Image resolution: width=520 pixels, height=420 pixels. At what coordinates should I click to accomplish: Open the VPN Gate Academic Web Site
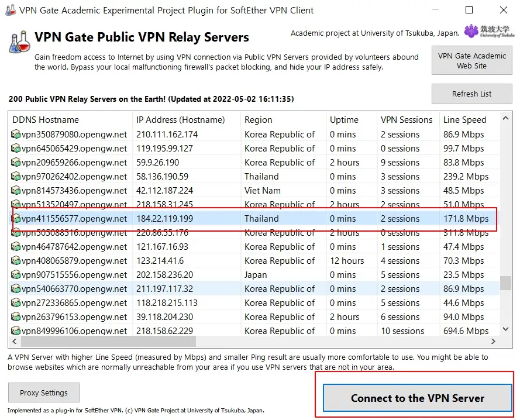[x=471, y=61]
